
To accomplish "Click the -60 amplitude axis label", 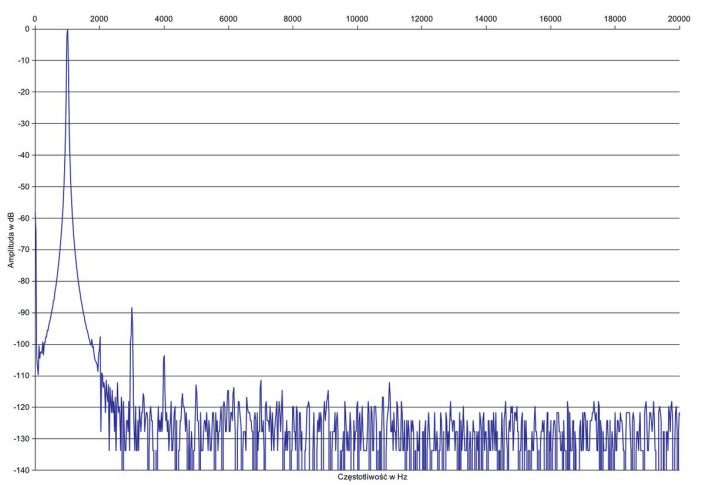I will (24, 218).
